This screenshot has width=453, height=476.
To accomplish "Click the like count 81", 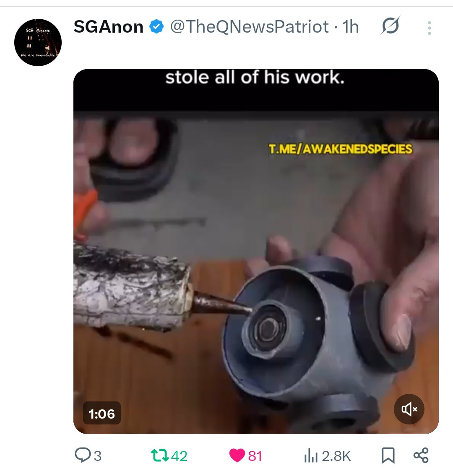I will coord(255,456).
